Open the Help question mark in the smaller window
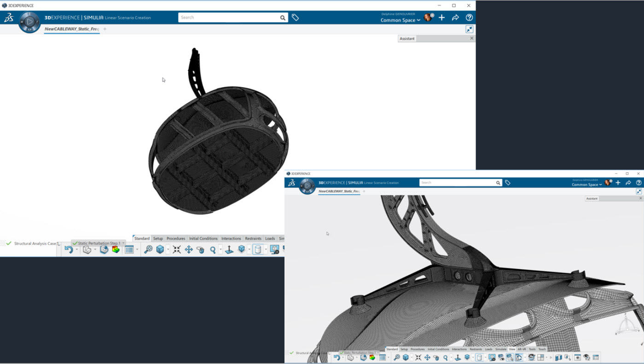 click(638, 183)
